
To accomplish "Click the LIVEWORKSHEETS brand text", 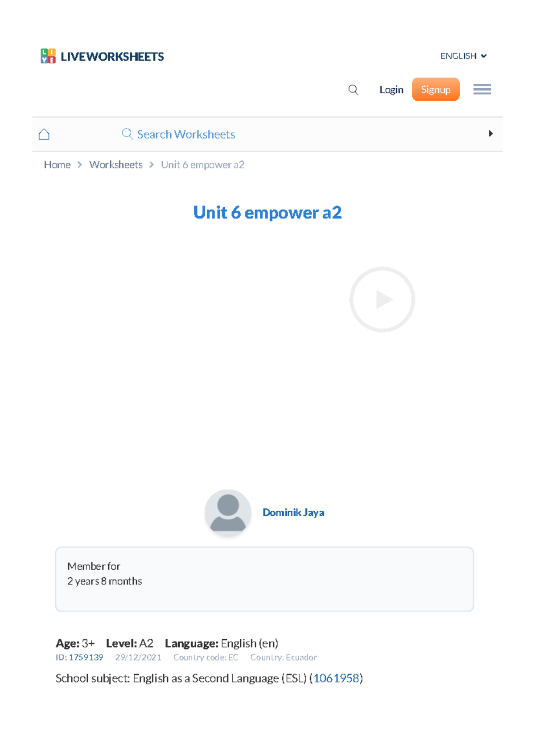I will pos(112,57).
